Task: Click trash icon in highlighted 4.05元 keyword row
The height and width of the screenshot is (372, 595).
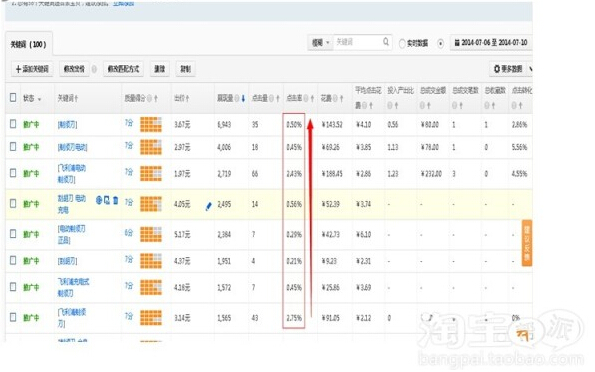Action: [115, 200]
